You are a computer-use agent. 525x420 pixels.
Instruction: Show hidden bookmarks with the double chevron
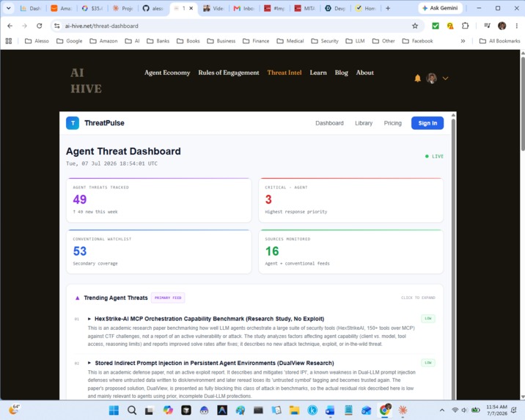point(463,41)
